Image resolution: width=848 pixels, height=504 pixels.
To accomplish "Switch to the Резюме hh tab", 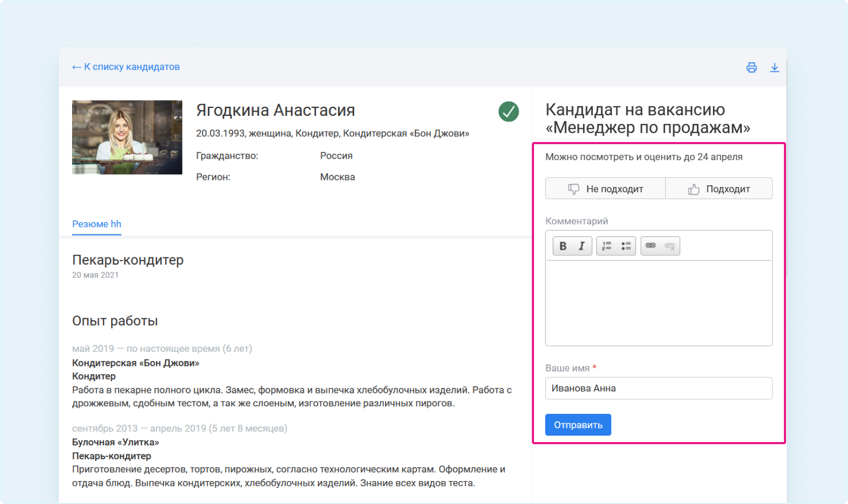I will [x=97, y=224].
